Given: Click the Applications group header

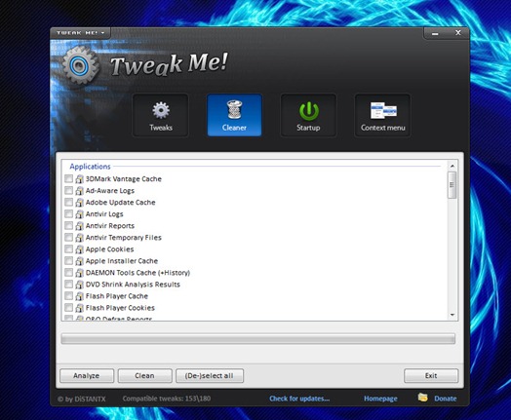Looking at the screenshot, I should click(x=90, y=167).
